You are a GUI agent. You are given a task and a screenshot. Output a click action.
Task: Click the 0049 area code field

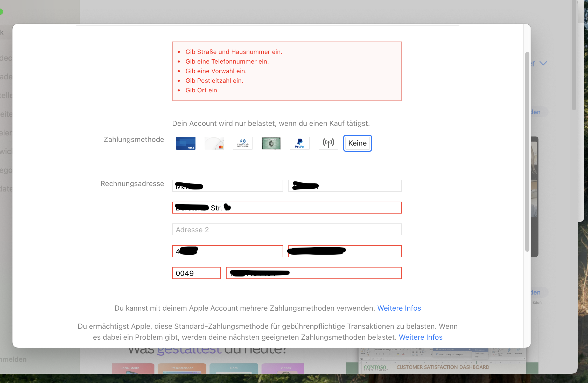pyautogui.click(x=197, y=273)
